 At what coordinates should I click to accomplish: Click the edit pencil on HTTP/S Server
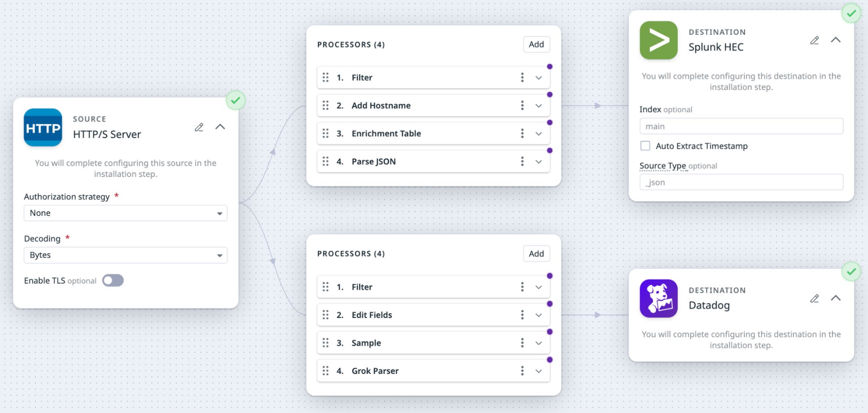pyautogui.click(x=199, y=127)
